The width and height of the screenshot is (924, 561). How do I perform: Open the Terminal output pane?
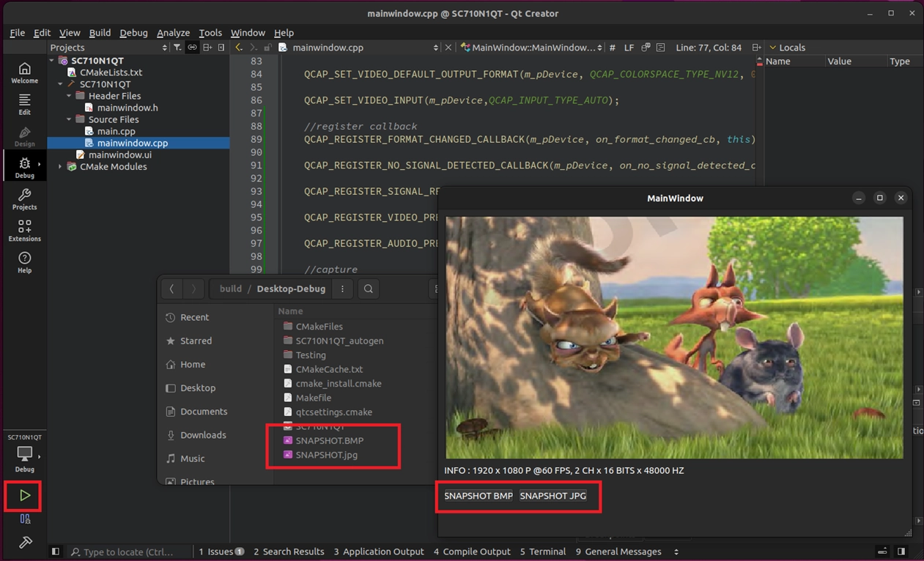(543, 551)
